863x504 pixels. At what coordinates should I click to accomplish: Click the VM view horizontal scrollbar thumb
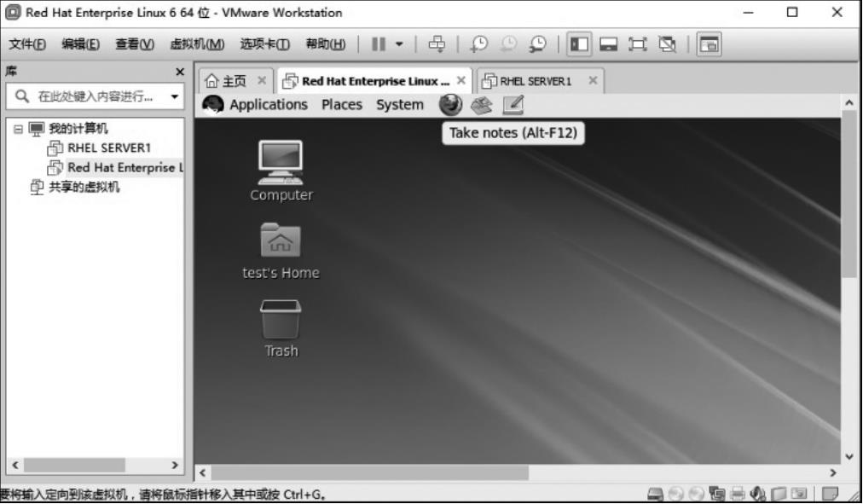pos(370,472)
